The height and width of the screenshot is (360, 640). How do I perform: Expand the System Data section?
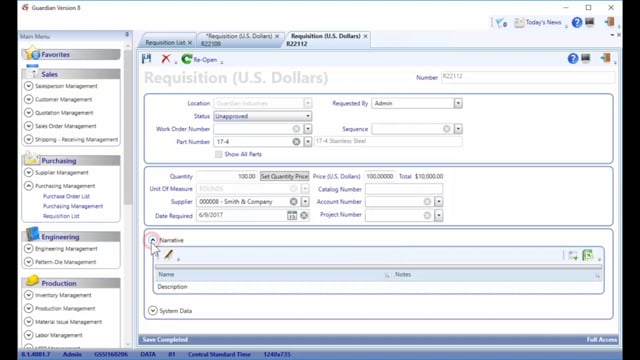(x=153, y=311)
